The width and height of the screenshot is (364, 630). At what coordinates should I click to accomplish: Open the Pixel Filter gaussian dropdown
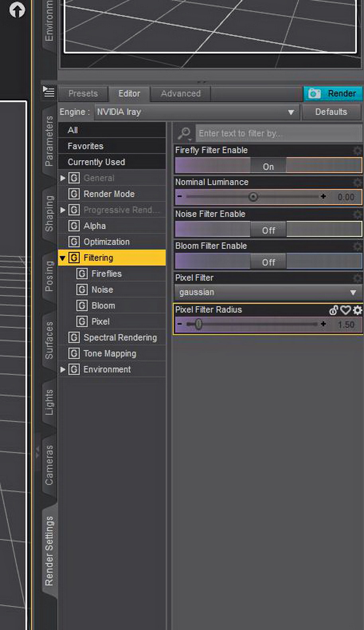[268, 292]
